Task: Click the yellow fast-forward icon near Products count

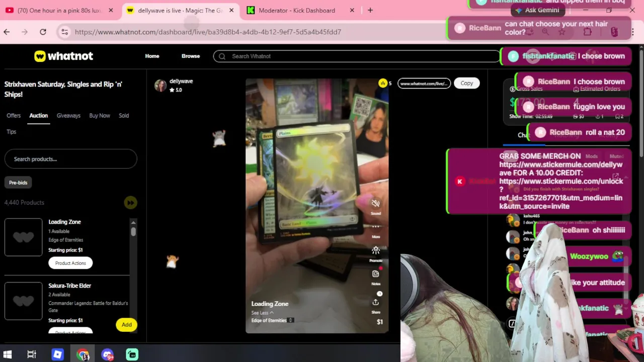Action: point(130,203)
